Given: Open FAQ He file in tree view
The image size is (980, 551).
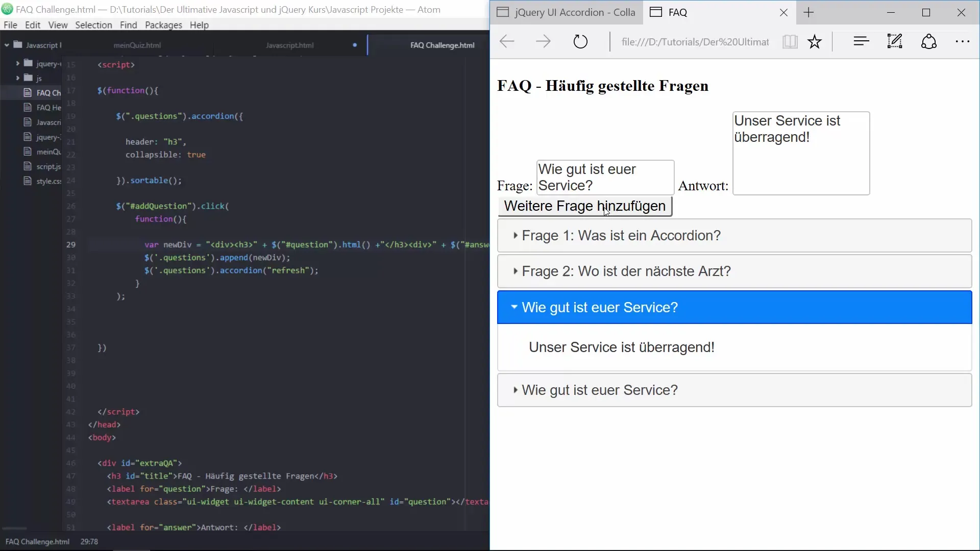Looking at the screenshot, I should point(48,108).
